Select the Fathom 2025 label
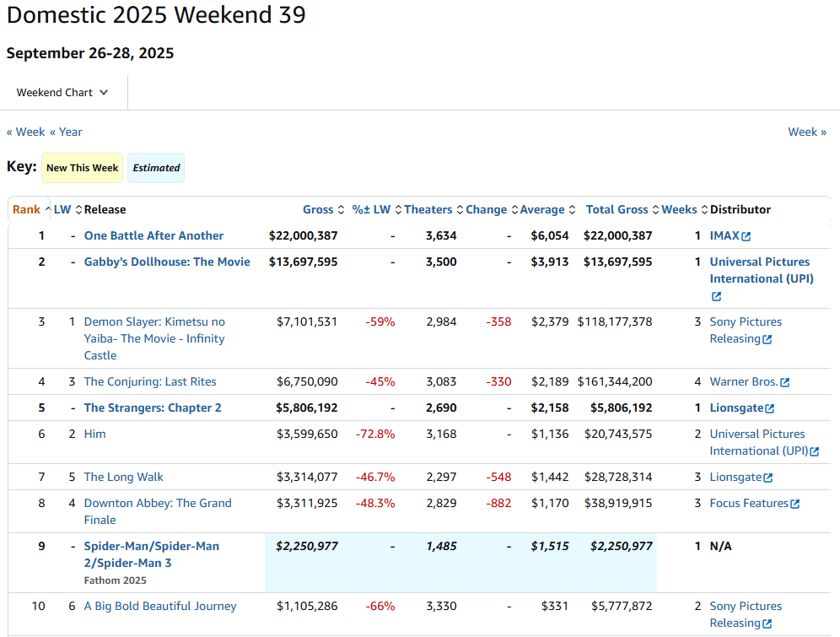Viewport: 840px width, 637px height. coord(116,580)
